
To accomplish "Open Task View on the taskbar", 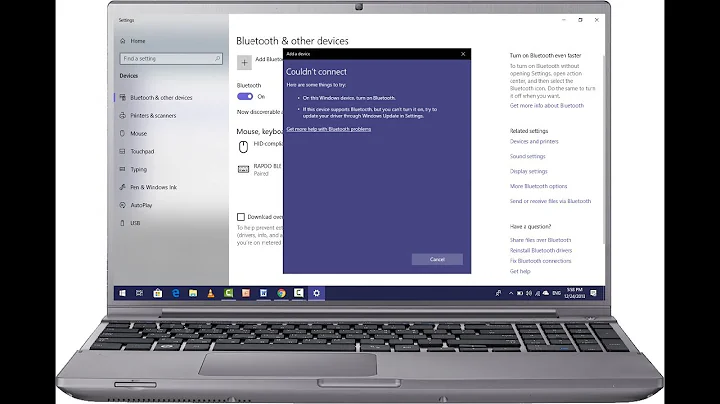I will 140,293.
